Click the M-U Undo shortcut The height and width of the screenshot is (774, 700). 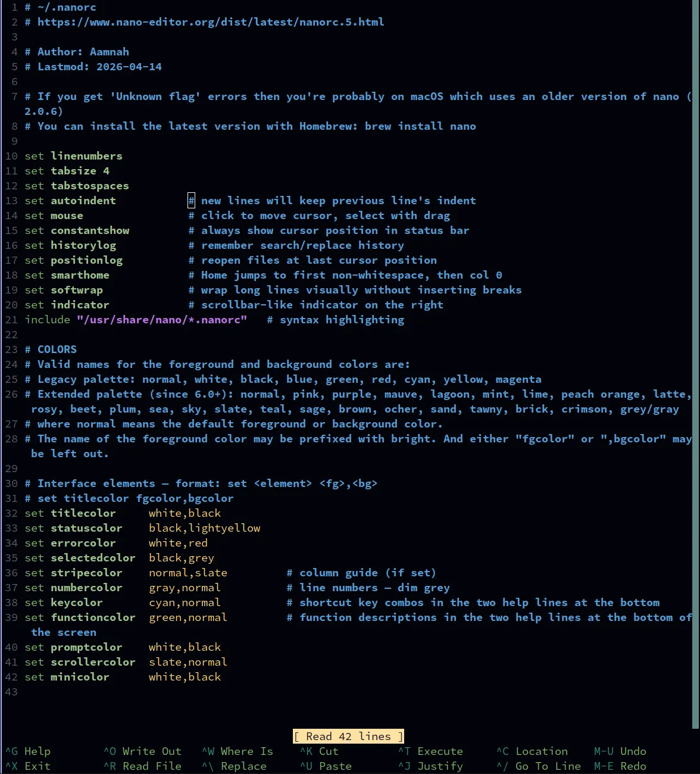point(620,751)
